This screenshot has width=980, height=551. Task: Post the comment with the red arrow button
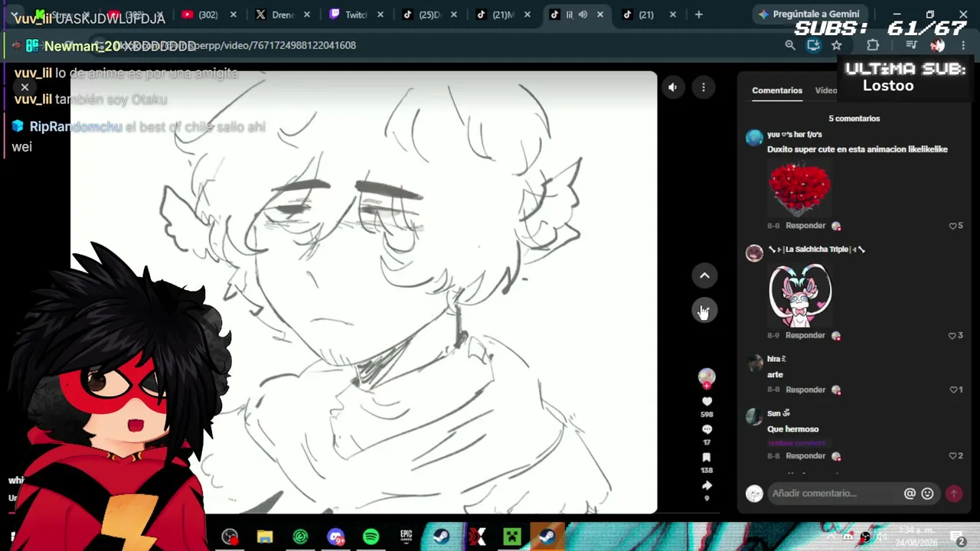tap(954, 494)
